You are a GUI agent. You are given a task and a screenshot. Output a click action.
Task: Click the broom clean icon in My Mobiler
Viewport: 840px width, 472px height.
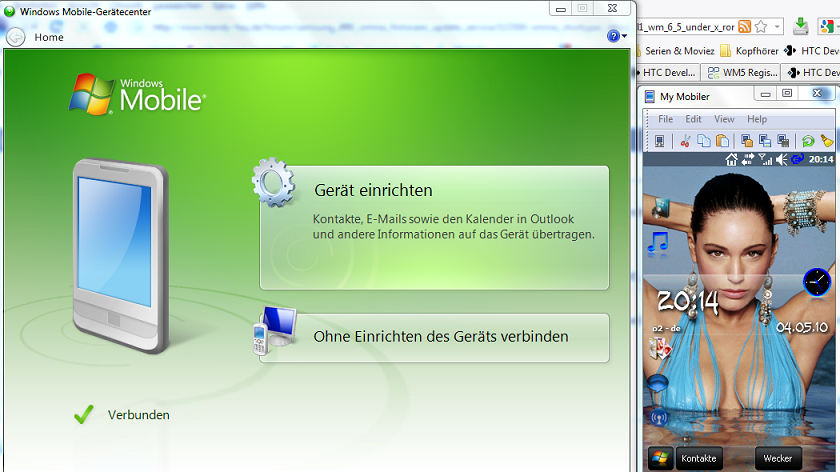click(x=827, y=141)
